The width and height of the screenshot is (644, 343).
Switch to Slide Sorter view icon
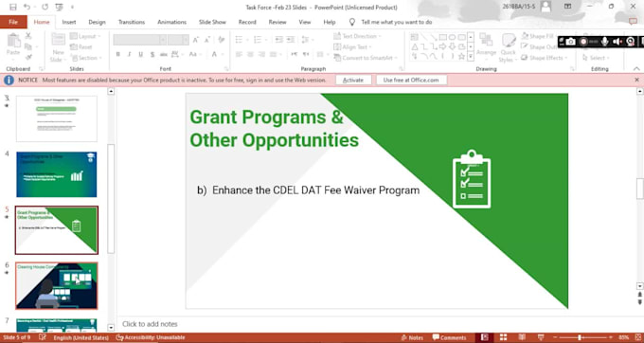pos(503,337)
